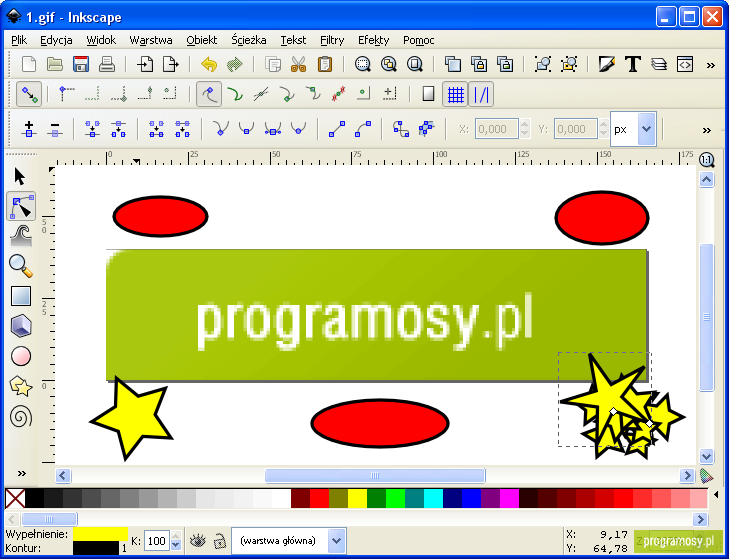Pick the yellow palette swatch
Viewport: 729px width, 559px height.
click(357, 499)
